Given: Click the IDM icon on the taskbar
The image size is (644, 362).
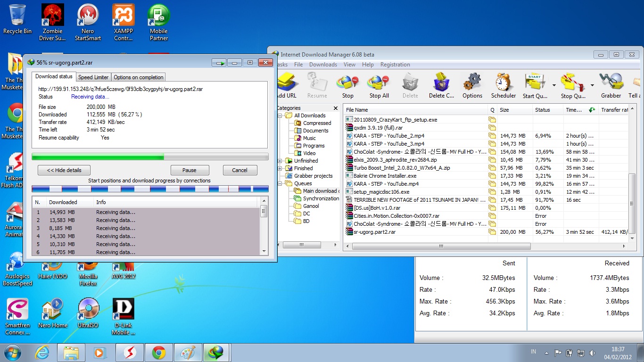Looking at the screenshot, I should (216, 353).
